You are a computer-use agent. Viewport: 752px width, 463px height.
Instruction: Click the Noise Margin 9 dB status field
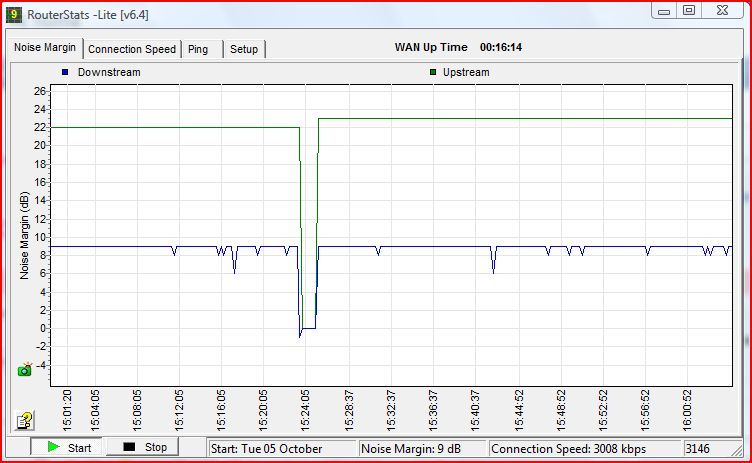[422, 448]
